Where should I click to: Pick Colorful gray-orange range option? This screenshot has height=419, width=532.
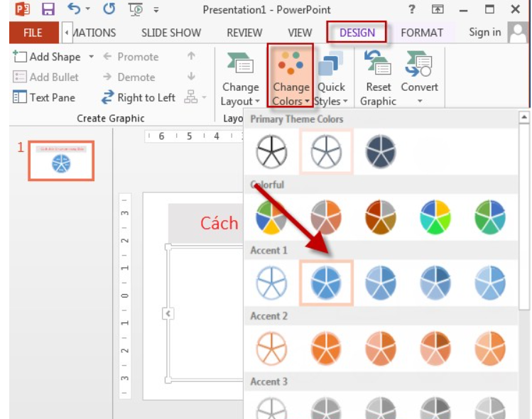[x=326, y=217]
